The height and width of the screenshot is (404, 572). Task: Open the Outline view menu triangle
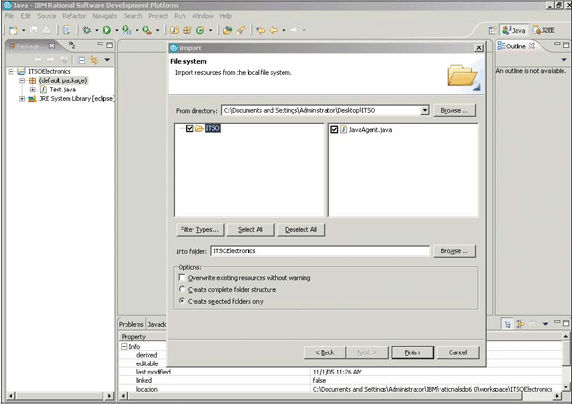click(564, 59)
